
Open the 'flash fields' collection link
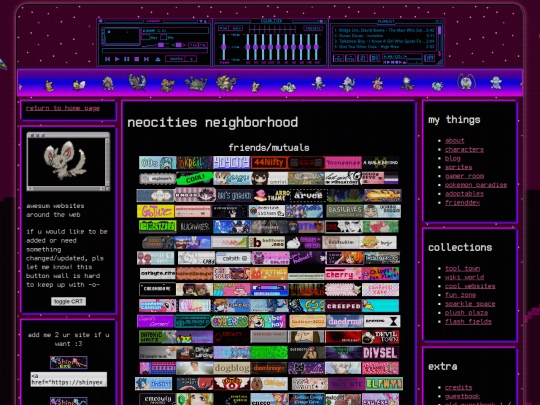pos(468,322)
